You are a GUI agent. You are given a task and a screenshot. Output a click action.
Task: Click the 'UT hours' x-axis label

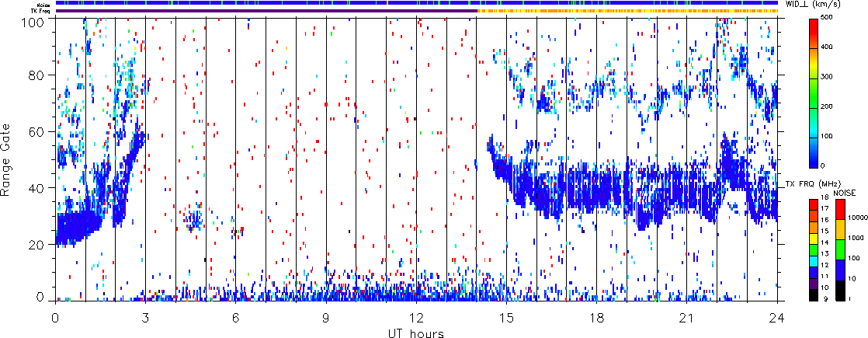point(416,332)
